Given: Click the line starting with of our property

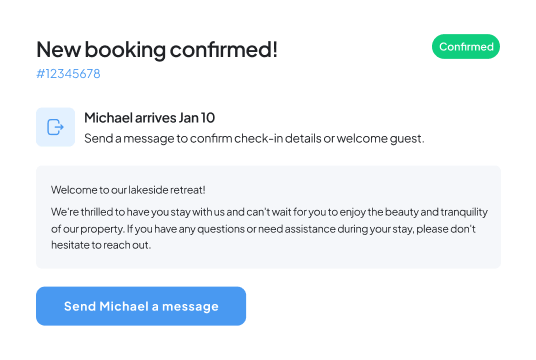Looking at the screenshot, I should [x=263, y=229].
